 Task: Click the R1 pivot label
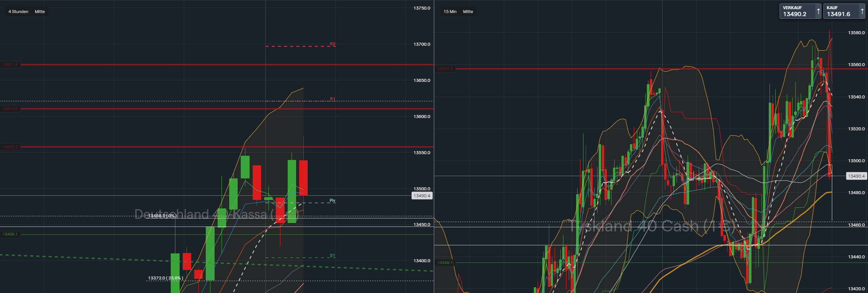(x=333, y=99)
